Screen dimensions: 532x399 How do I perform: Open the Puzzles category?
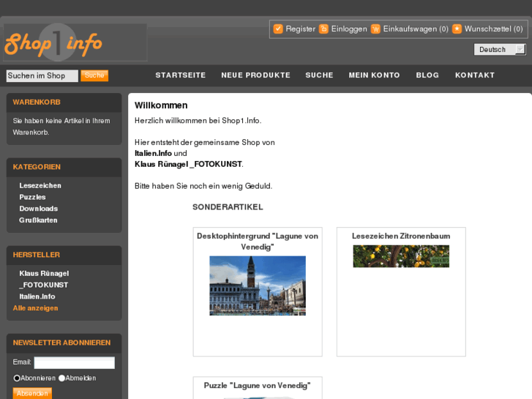pyautogui.click(x=32, y=197)
